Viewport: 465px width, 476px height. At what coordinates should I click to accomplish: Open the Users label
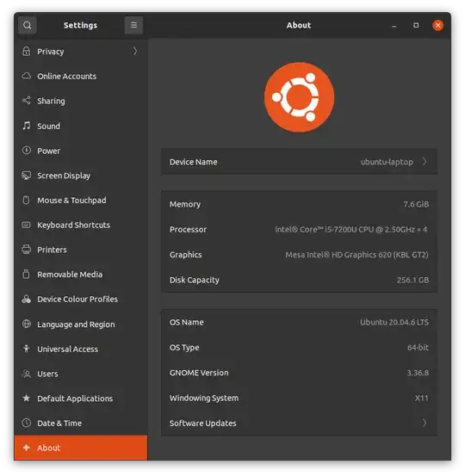47,374
